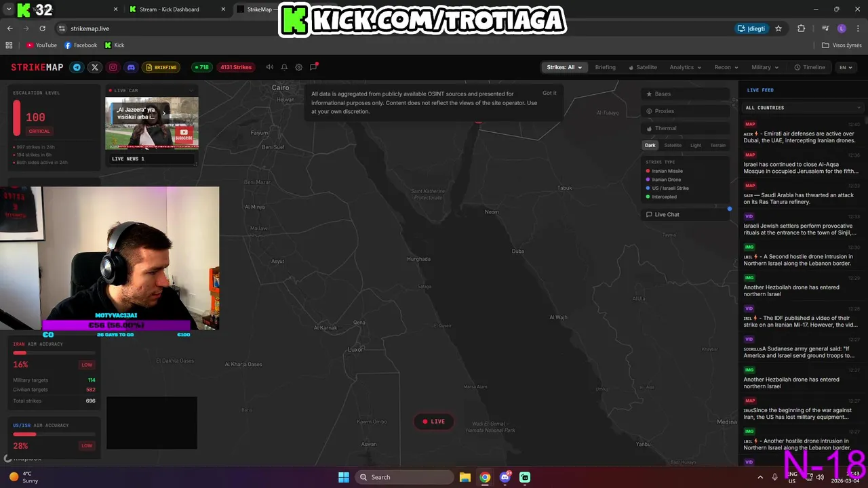Select the Dark map style
Screen dimensions: 868x488
(x=650, y=145)
